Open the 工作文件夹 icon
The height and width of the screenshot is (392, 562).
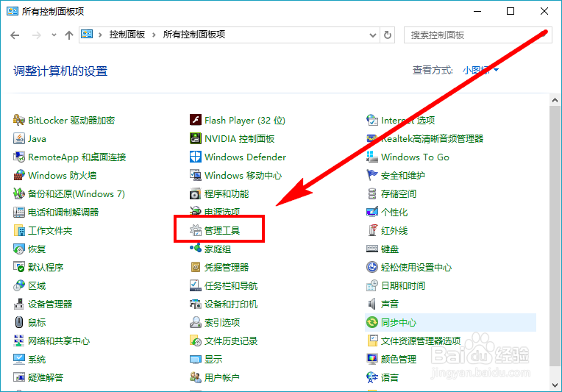(18, 230)
